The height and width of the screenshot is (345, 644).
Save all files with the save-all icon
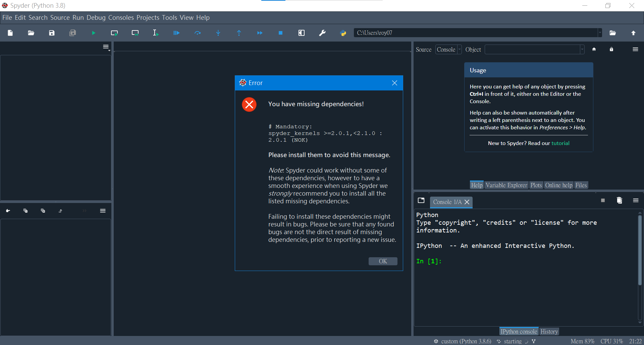click(72, 33)
